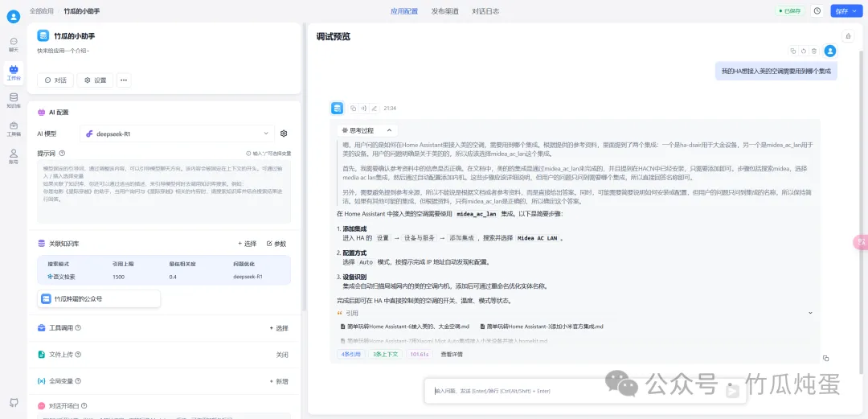The image size is (868, 419).
Task: Open the AI model settings gear icon
Action: pos(284,134)
